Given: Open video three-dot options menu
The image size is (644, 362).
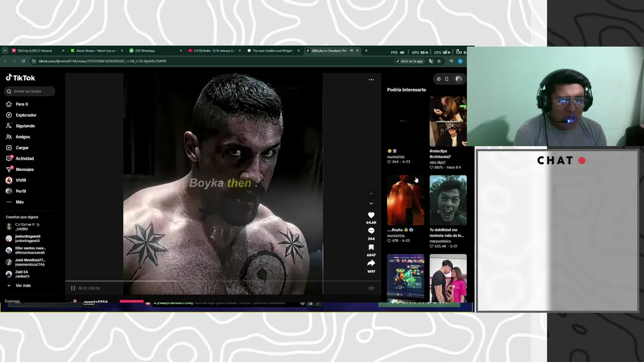Looking at the screenshot, I should [x=371, y=79].
